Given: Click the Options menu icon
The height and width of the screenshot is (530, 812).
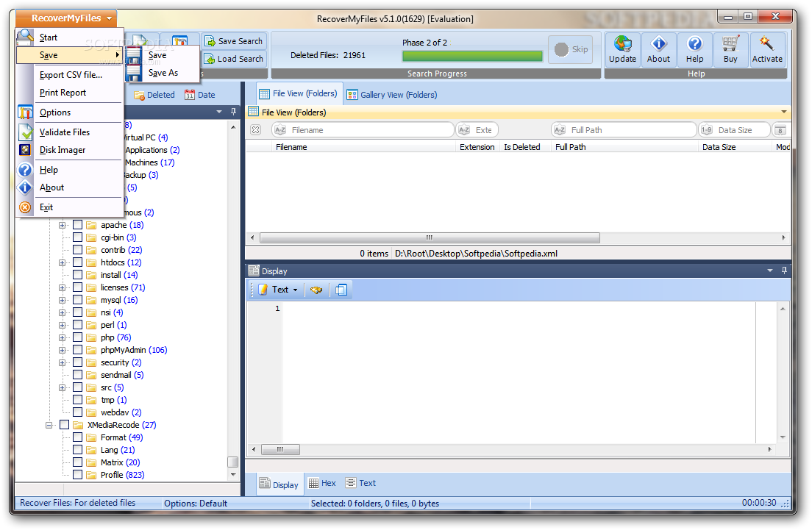Looking at the screenshot, I should 25,112.
